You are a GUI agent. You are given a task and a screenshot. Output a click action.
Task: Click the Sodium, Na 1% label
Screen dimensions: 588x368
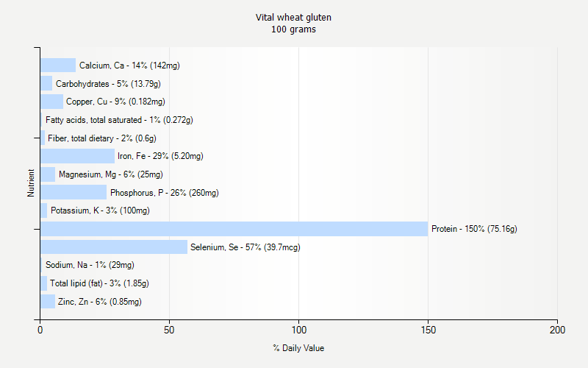tap(90, 265)
